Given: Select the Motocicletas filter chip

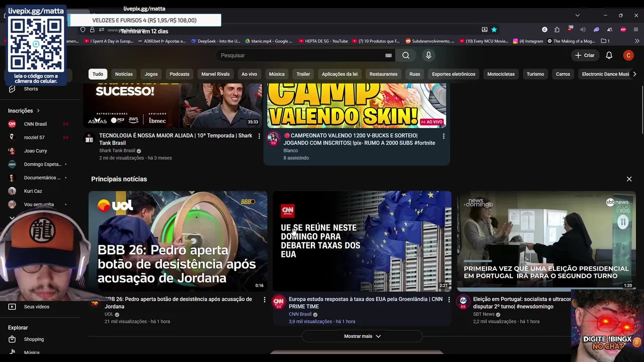Looking at the screenshot, I should point(501,74).
